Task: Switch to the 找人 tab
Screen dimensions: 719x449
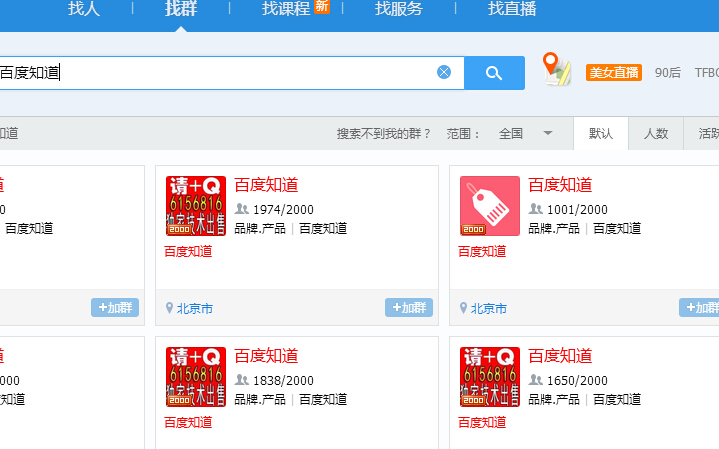Action: [84, 9]
